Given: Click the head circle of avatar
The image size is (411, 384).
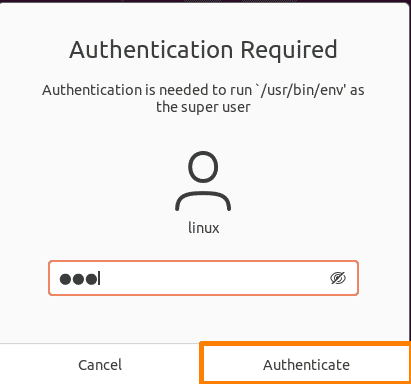Looking at the screenshot, I should point(203,167).
